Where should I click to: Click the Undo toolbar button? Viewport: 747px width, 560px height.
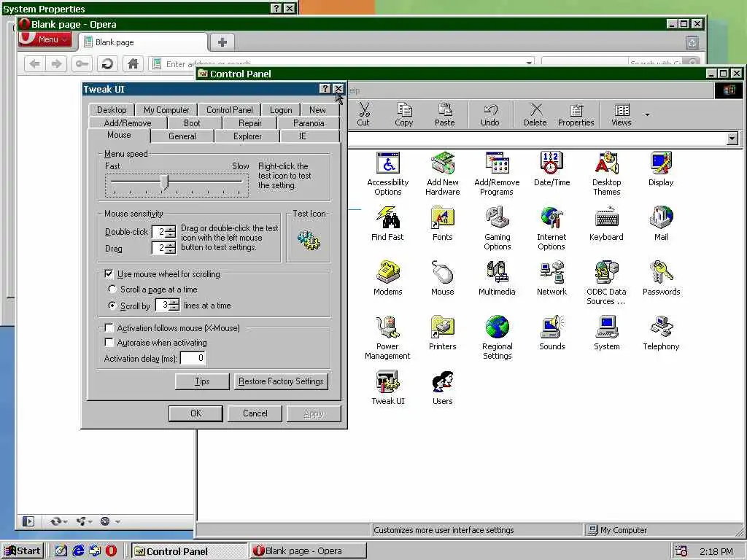pos(489,114)
